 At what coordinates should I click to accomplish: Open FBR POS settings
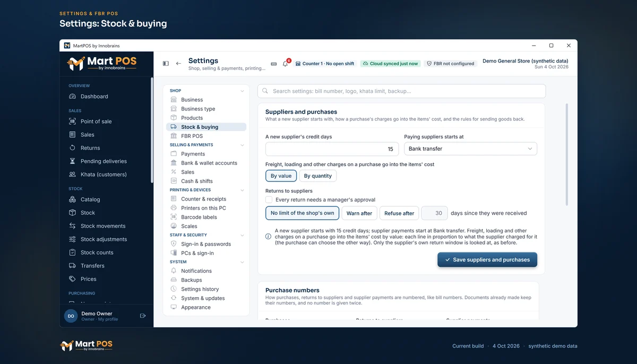206,136
